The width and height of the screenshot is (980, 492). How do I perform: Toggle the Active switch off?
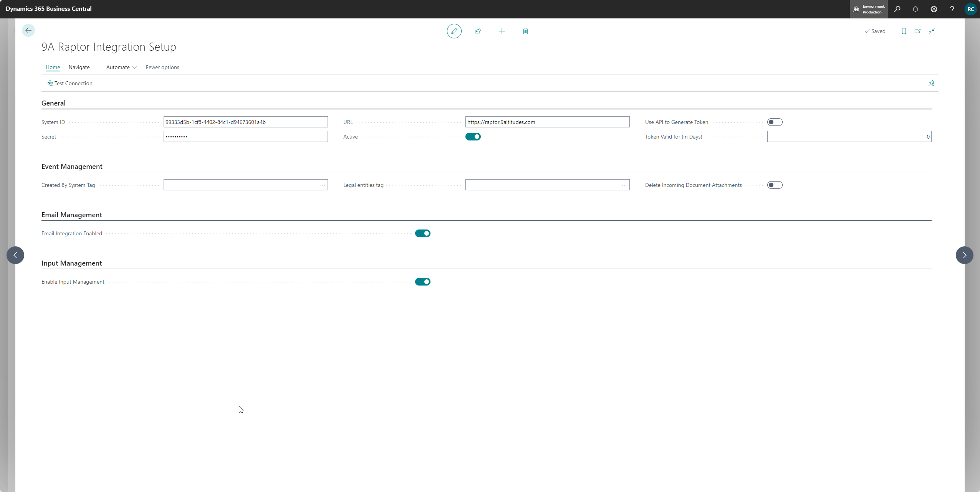tap(473, 137)
